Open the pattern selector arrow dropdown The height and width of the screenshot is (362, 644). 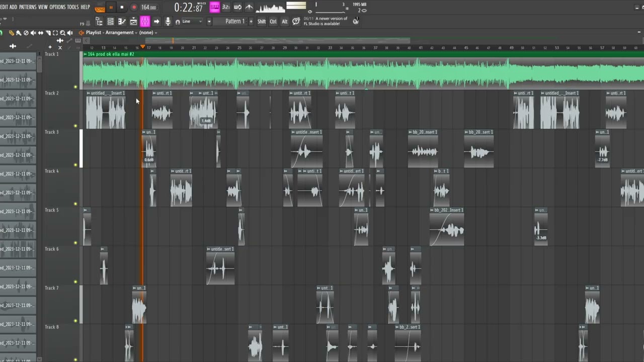pyautogui.click(x=209, y=22)
